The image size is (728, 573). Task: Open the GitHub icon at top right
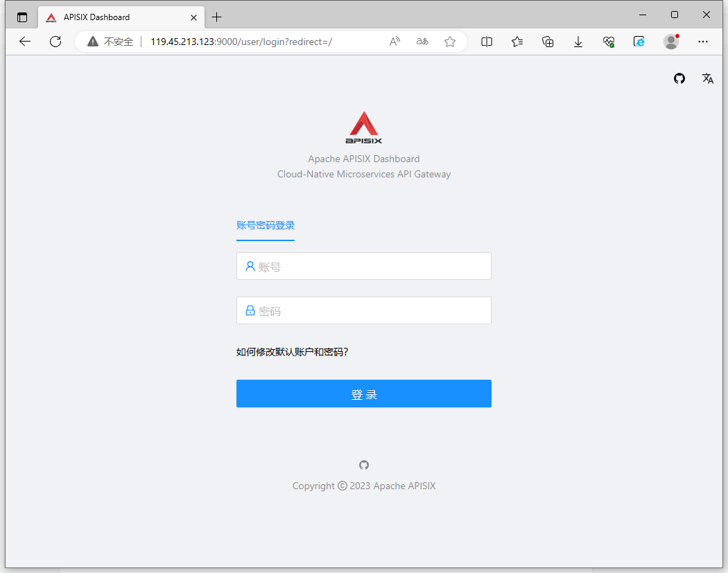[x=679, y=78]
